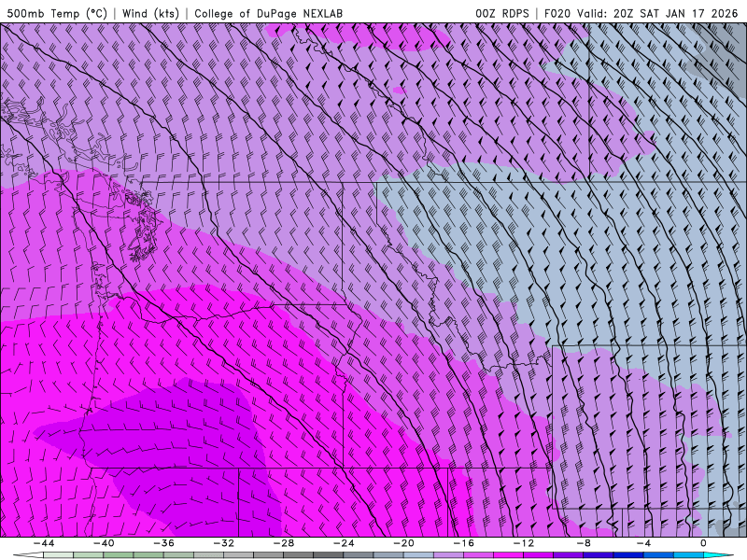This screenshot has height=560, width=747.
Task: Click the -4 color scale label
Action: (643, 543)
